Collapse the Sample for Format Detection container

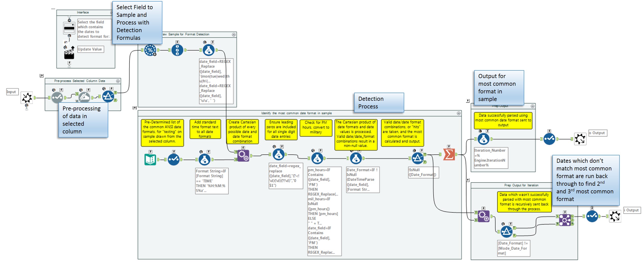(x=234, y=35)
